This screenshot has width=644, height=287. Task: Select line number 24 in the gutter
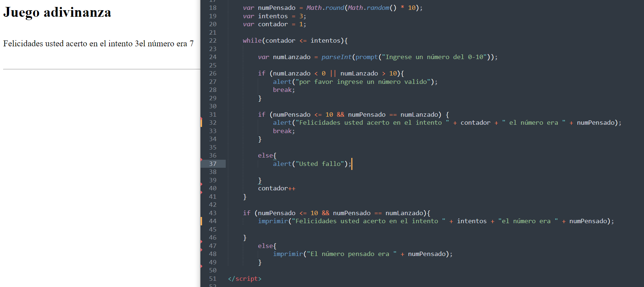(213, 57)
